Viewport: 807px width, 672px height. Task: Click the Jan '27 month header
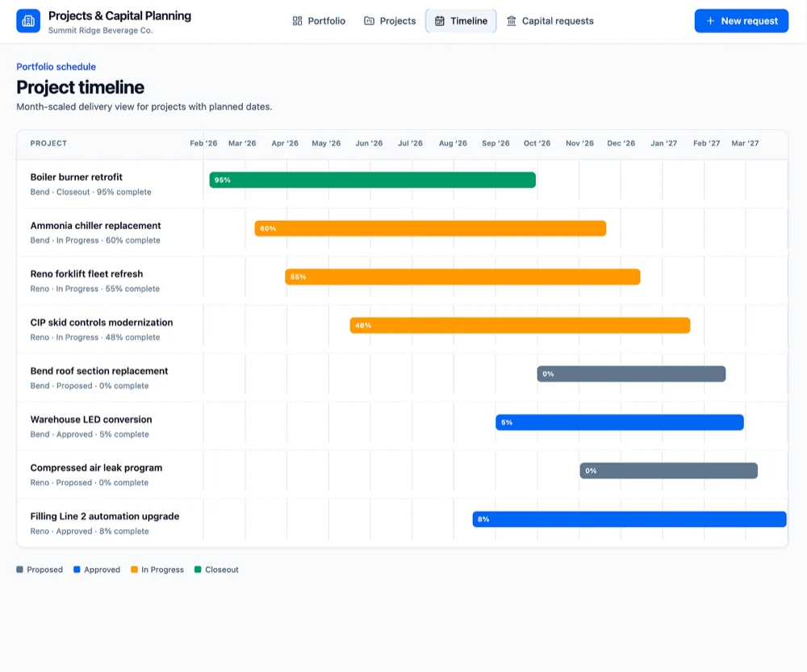point(663,144)
